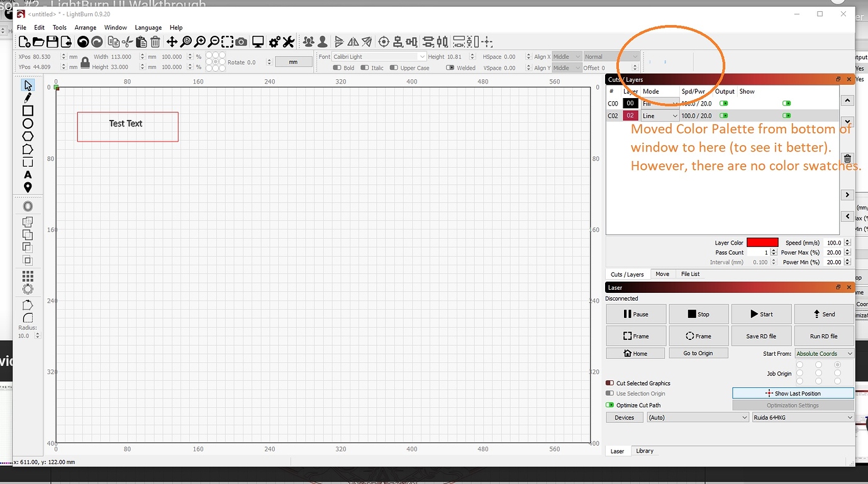Open the Start From coordinates dropdown
This screenshot has width=868, height=484.
coord(824,353)
